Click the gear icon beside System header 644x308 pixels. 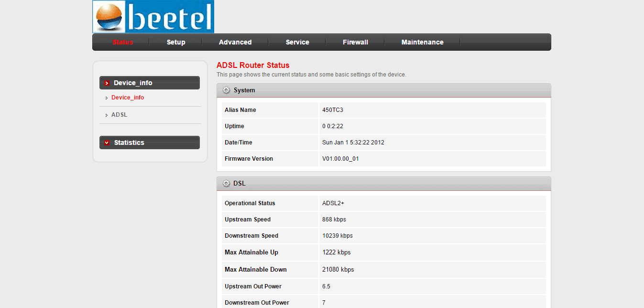[226, 90]
